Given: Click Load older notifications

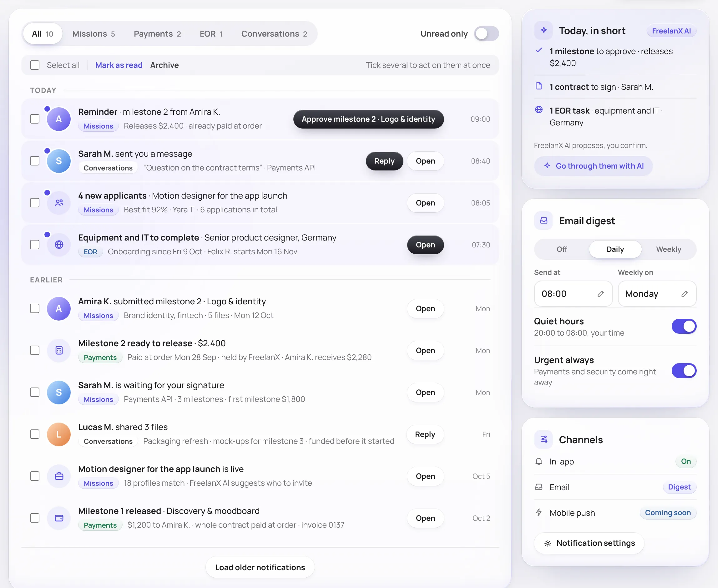Looking at the screenshot, I should [260, 567].
